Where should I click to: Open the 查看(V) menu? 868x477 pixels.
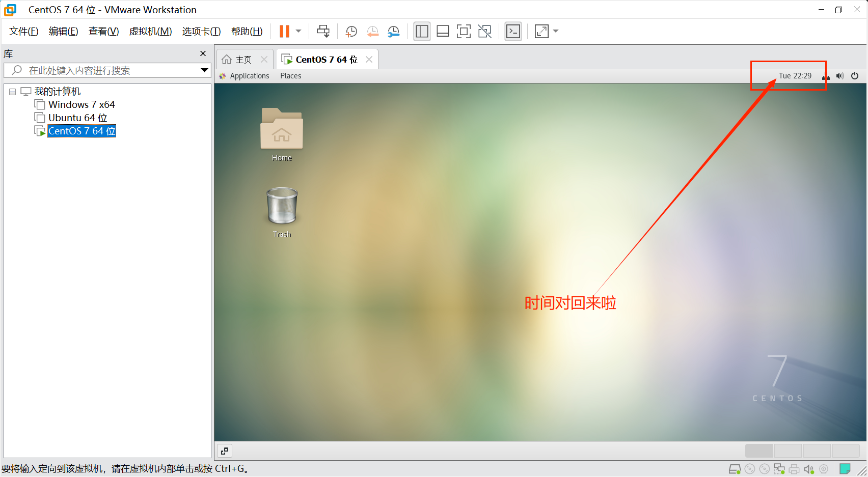[103, 31]
